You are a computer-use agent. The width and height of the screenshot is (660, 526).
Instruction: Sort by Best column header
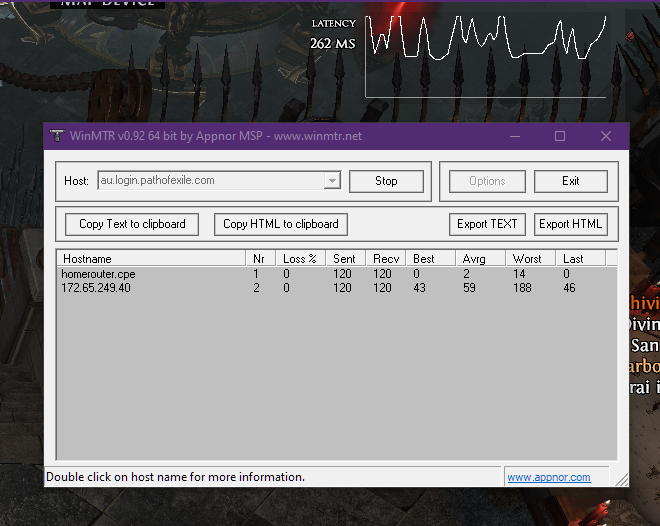coord(431,258)
